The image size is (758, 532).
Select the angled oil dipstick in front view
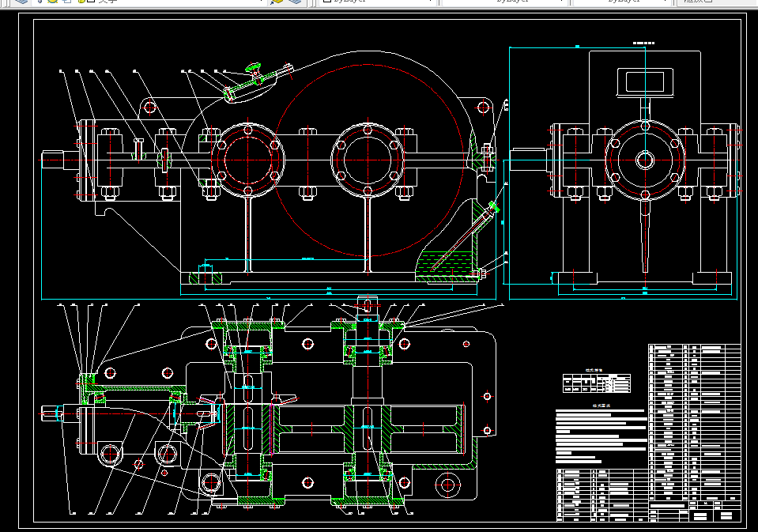coord(465,236)
